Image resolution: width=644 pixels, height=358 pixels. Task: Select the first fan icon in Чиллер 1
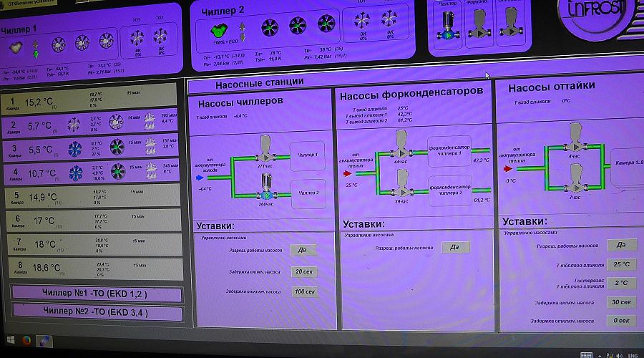[x=58, y=45]
